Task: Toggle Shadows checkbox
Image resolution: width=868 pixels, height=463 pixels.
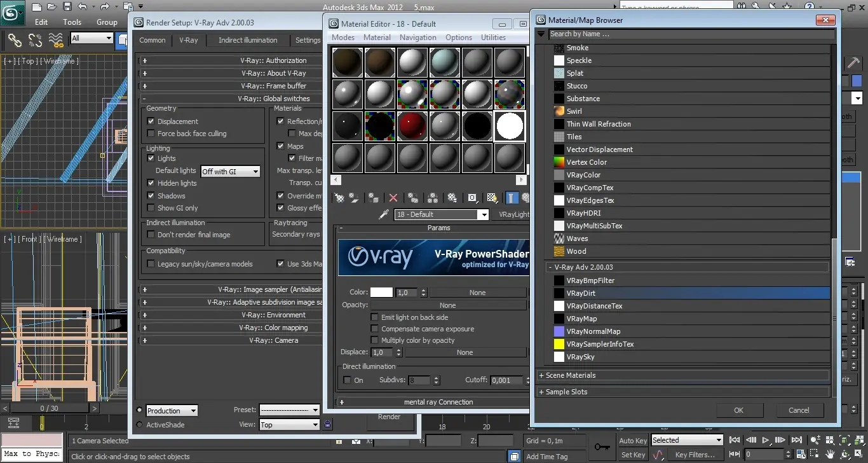Action: pyautogui.click(x=151, y=195)
